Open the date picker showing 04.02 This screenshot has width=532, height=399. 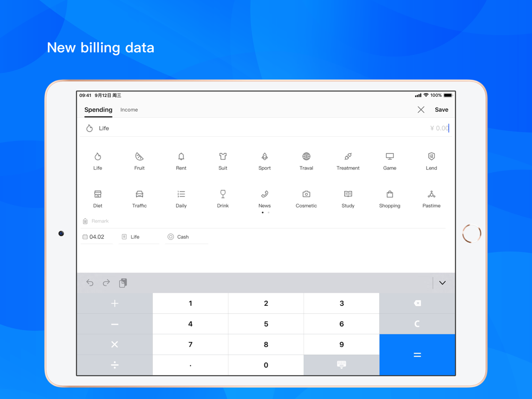pos(97,237)
